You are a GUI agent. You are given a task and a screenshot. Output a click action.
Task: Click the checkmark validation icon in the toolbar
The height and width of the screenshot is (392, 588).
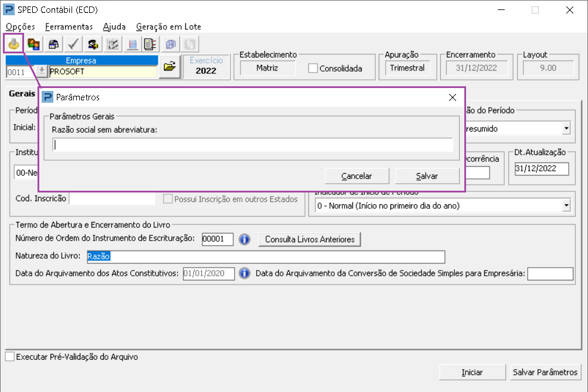(73, 44)
